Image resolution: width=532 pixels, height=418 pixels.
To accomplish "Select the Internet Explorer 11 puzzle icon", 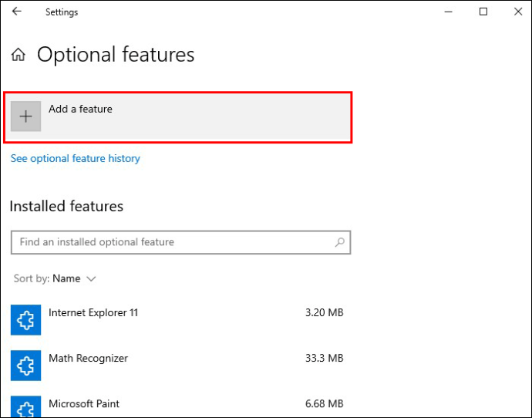I will (x=25, y=319).
